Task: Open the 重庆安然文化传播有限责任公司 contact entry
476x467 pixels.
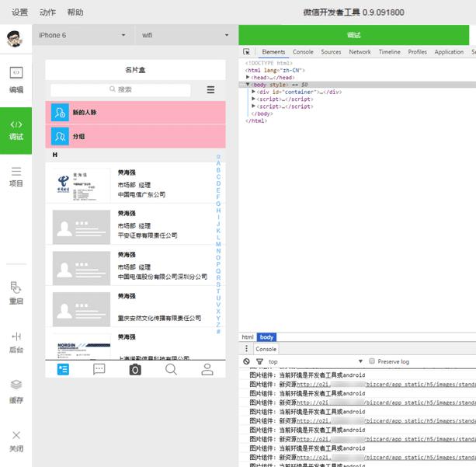Action: [135, 307]
